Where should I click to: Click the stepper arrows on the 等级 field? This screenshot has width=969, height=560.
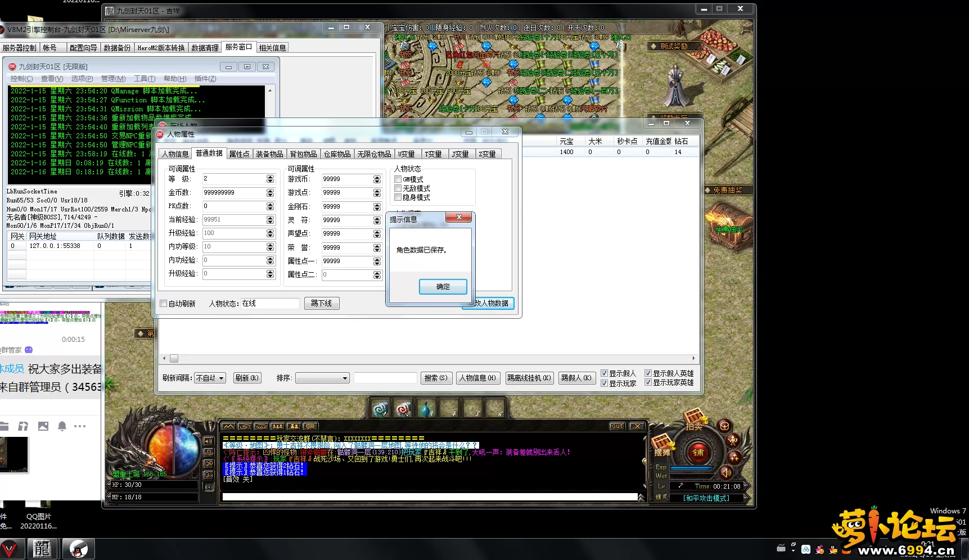[270, 179]
